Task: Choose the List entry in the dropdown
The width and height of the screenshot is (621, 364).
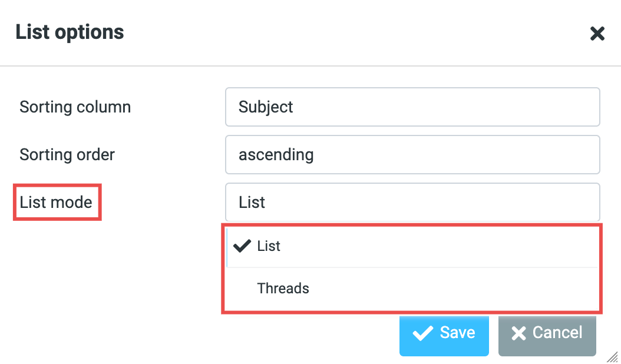Action: (x=269, y=246)
